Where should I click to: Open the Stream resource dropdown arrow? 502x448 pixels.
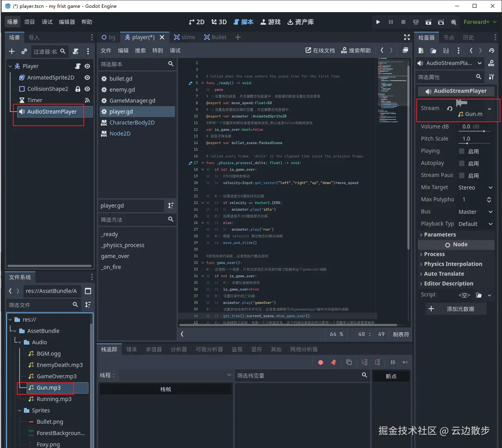pos(489,108)
